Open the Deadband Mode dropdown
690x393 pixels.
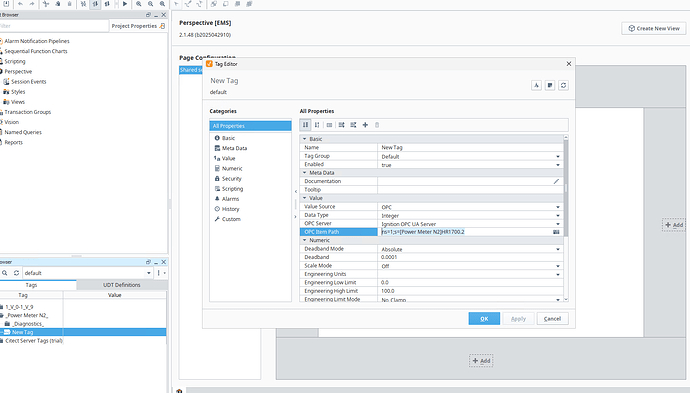point(558,249)
